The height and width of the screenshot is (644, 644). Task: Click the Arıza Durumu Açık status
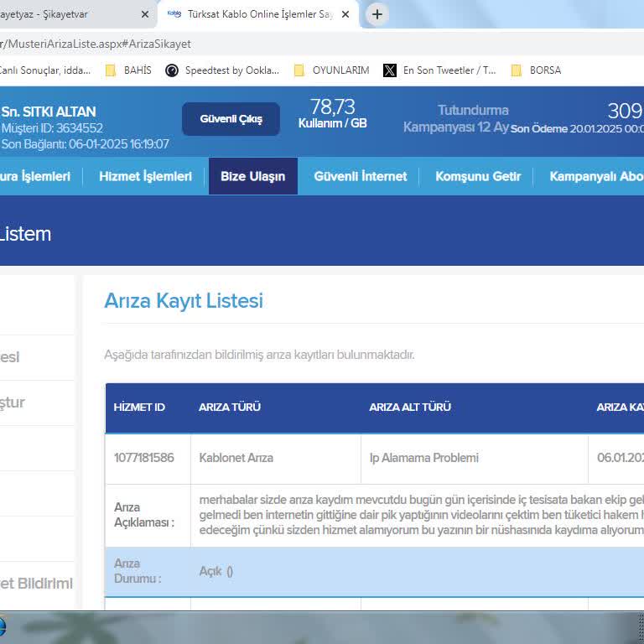pyautogui.click(x=216, y=571)
